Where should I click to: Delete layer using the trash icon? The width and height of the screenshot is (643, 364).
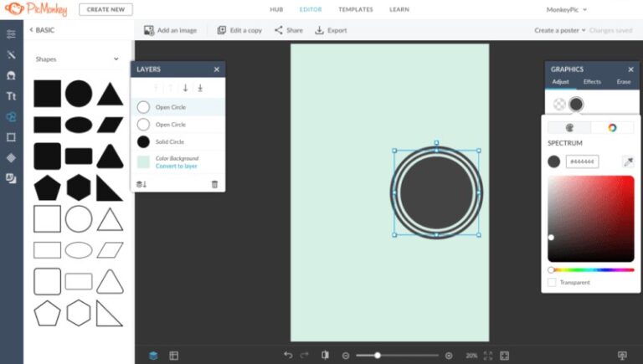pyautogui.click(x=214, y=184)
